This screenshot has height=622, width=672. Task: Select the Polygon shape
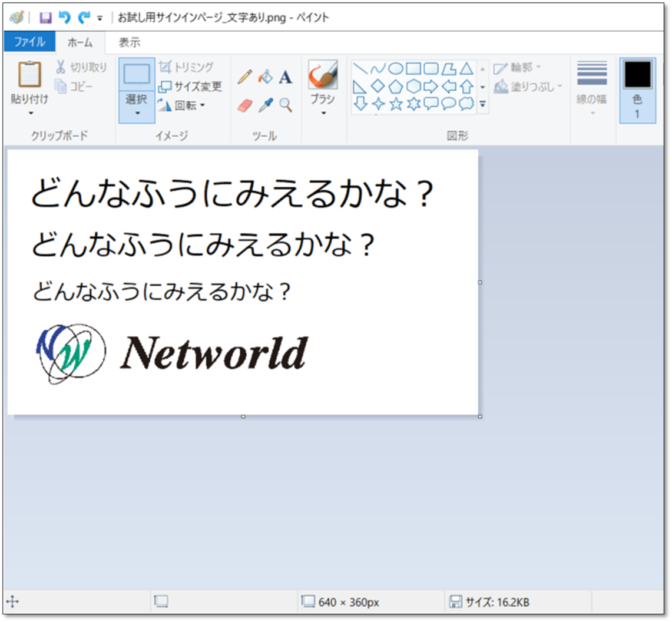[x=449, y=68]
